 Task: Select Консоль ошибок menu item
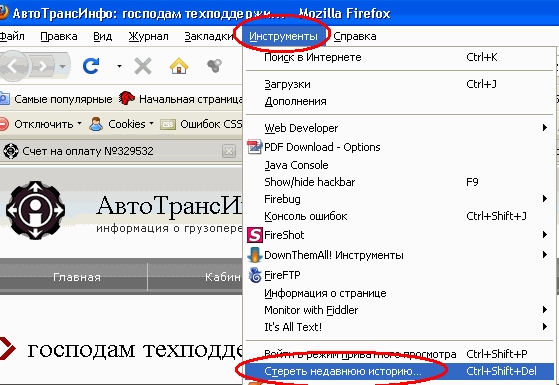point(400,216)
